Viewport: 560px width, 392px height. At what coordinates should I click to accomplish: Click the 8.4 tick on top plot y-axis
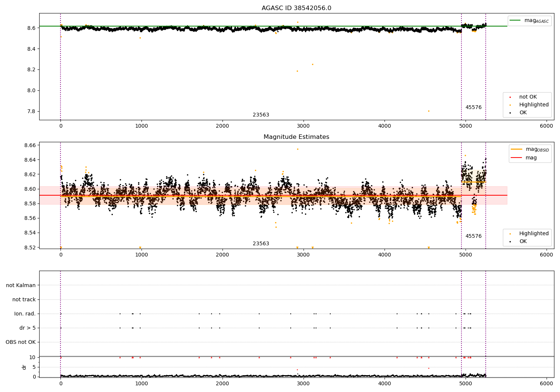31,49
